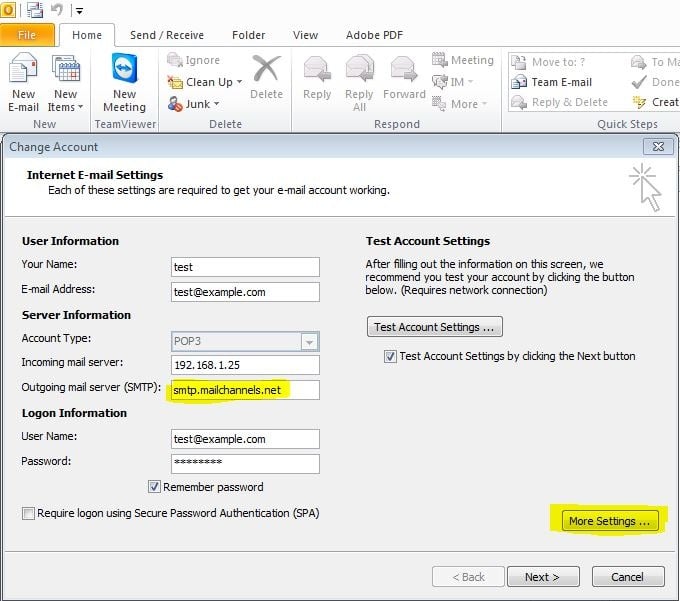Expand the Clean Up dropdown arrow
Screen dimensions: 680x601
(239, 82)
